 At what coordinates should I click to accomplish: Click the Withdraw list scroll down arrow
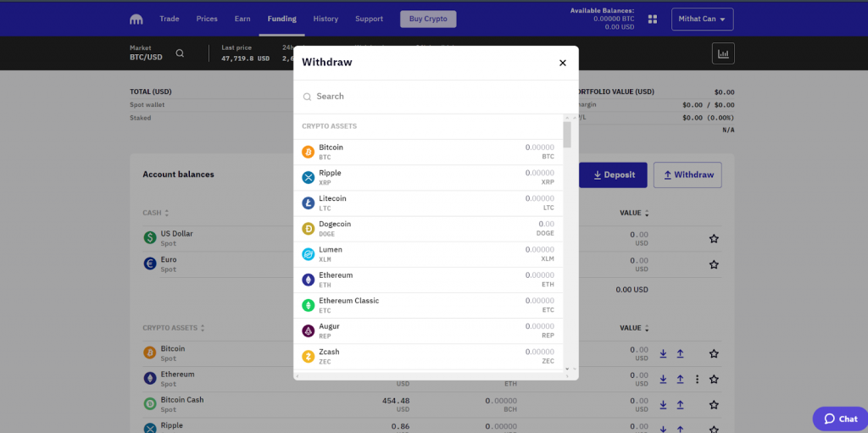pyautogui.click(x=567, y=369)
